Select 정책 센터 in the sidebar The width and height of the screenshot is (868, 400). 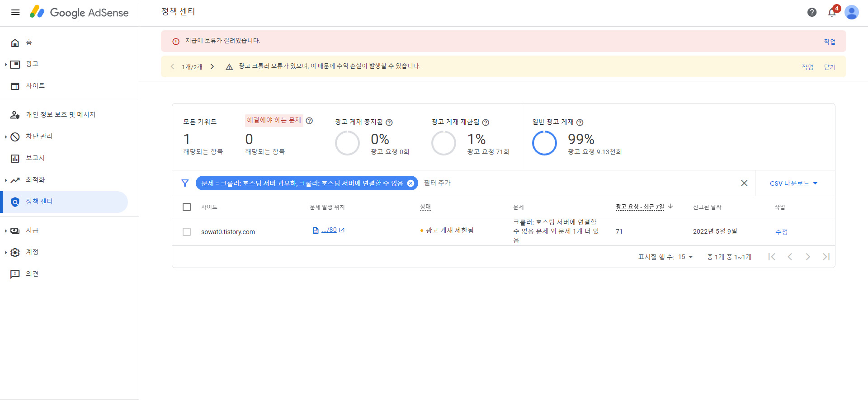tap(65, 202)
